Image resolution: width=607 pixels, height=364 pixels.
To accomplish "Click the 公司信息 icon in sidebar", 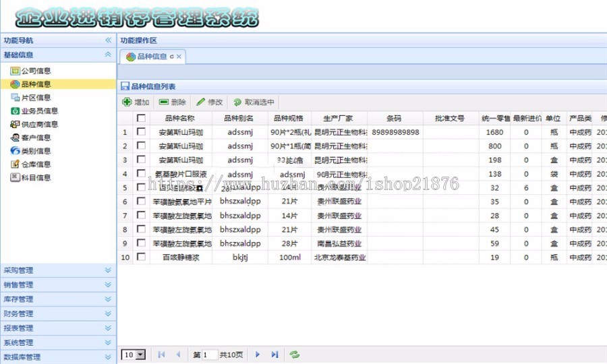I will point(15,71).
